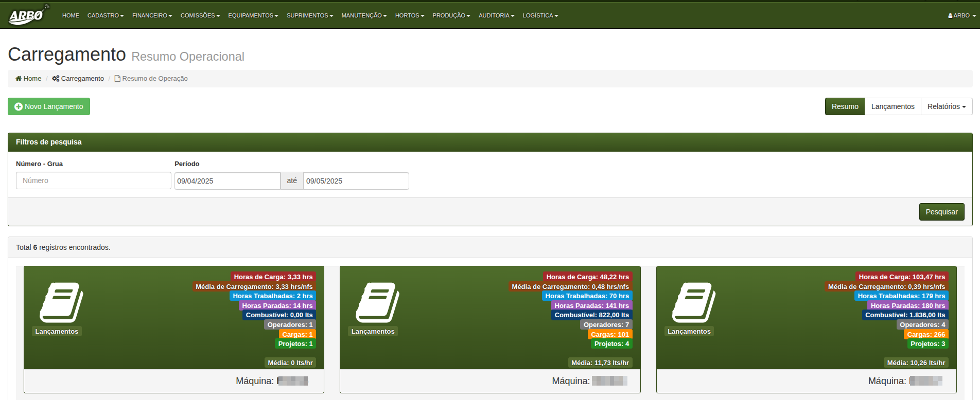Click the Carregamento gears icon in breadcrumb
The image size is (980, 400).
tap(56, 79)
